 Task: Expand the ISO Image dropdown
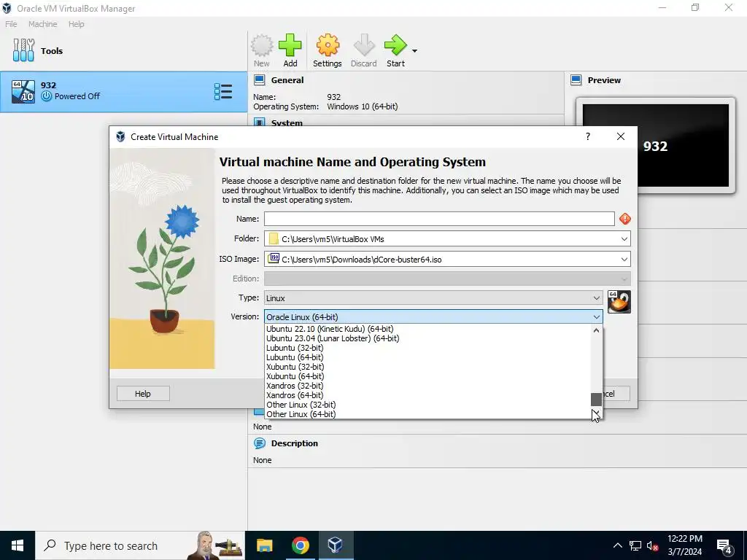click(624, 260)
